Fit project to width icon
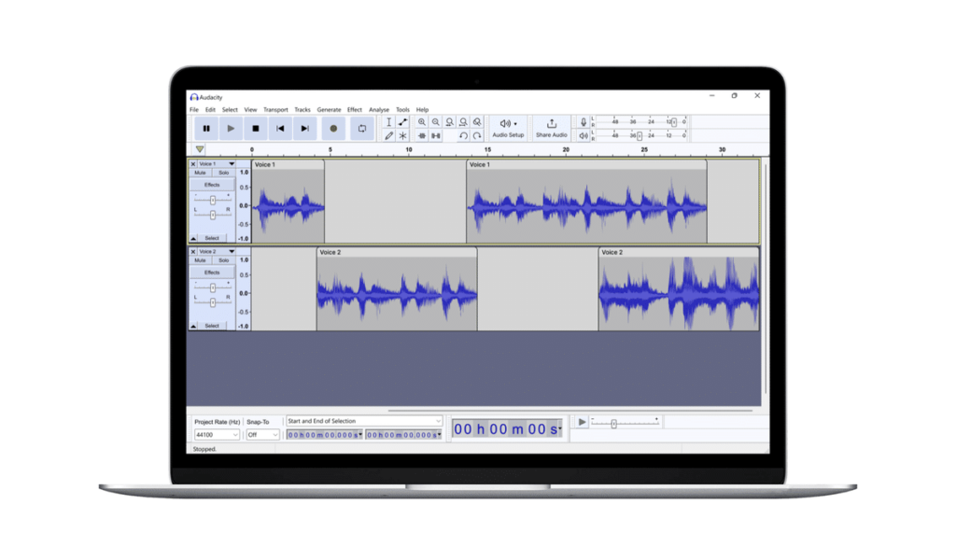 coord(463,122)
